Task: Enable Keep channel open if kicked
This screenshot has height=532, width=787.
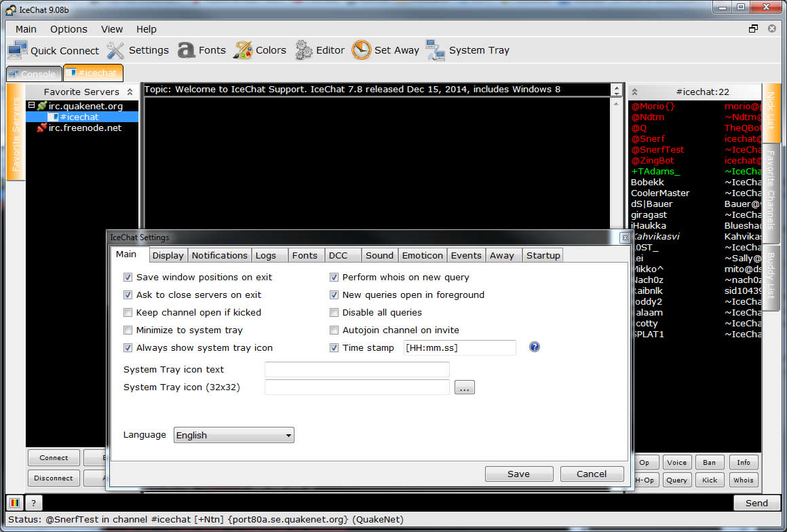Action: (128, 313)
